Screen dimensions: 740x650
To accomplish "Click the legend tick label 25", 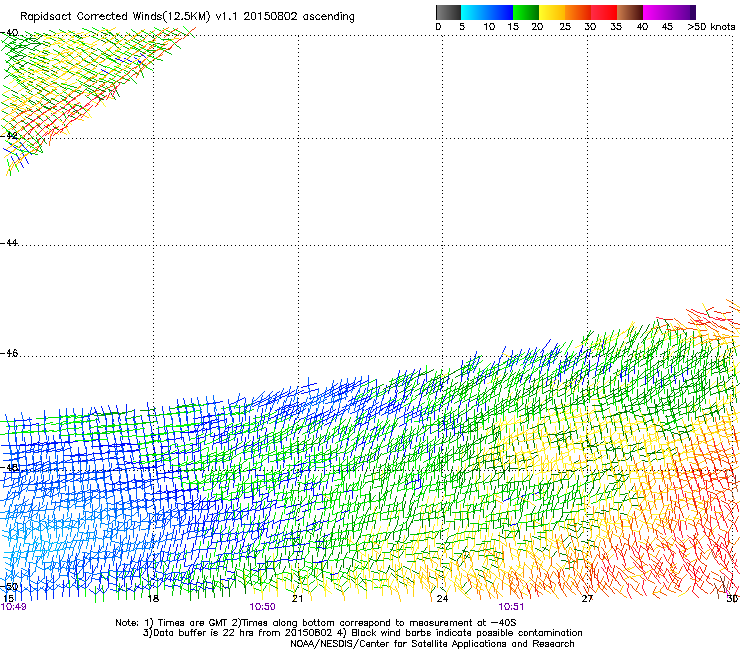I will point(565,27).
